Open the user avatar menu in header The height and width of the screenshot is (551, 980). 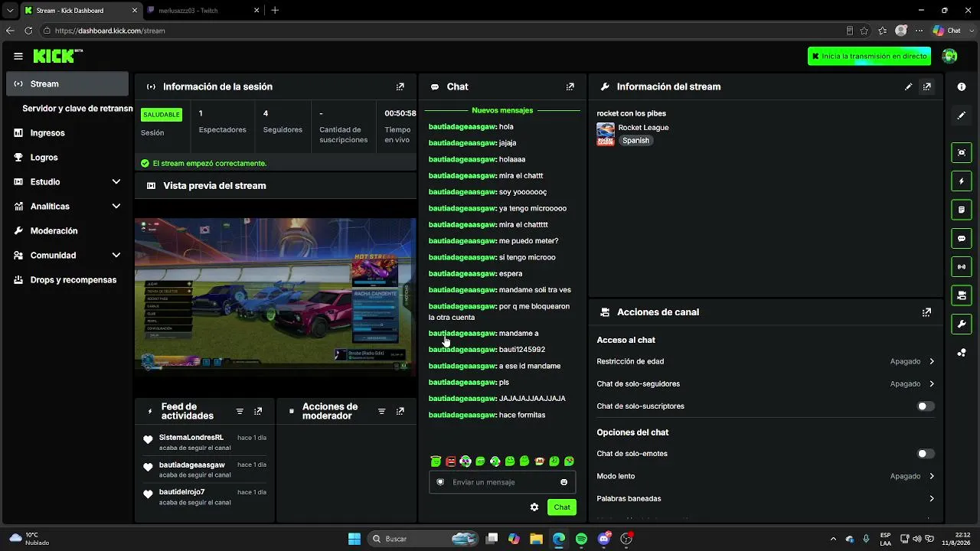pyautogui.click(x=949, y=56)
